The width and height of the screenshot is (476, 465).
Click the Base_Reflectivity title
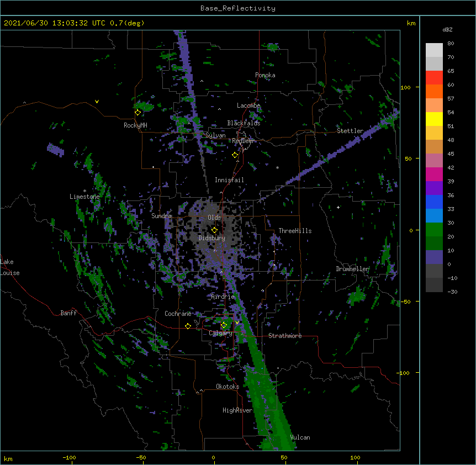click(x=238, y=8)
